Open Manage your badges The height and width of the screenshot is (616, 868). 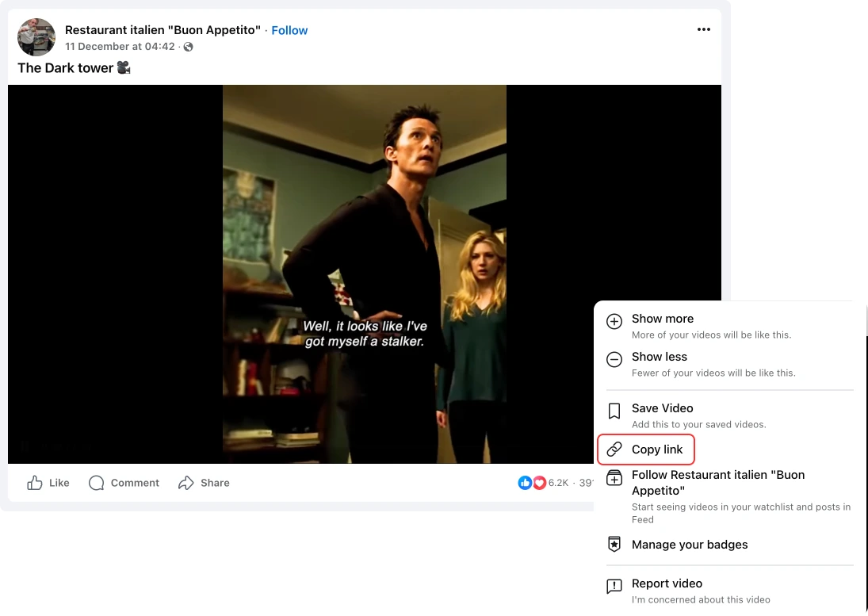[x=689, y=545]
